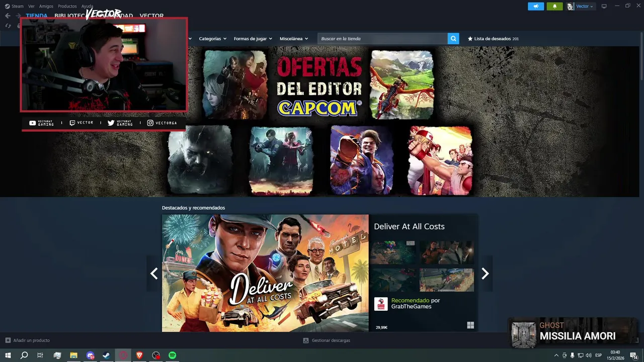Open the Resident Evil 4 cover in Capcom banner
644x362 pixels.
coord(235,84)
